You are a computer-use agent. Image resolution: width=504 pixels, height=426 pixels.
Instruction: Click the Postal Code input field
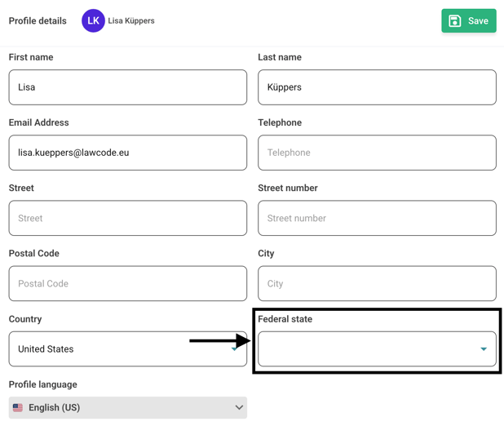point(127,284)
